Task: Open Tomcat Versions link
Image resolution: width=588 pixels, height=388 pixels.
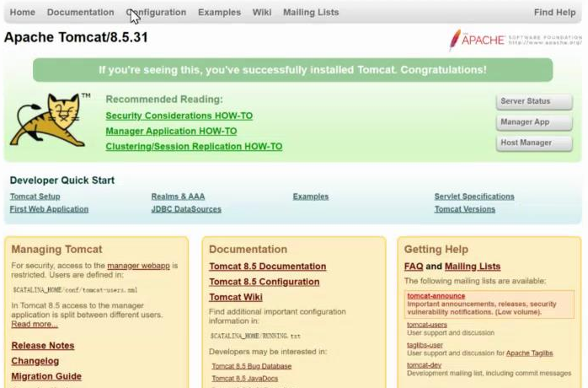Action: (x=465, y=209)
